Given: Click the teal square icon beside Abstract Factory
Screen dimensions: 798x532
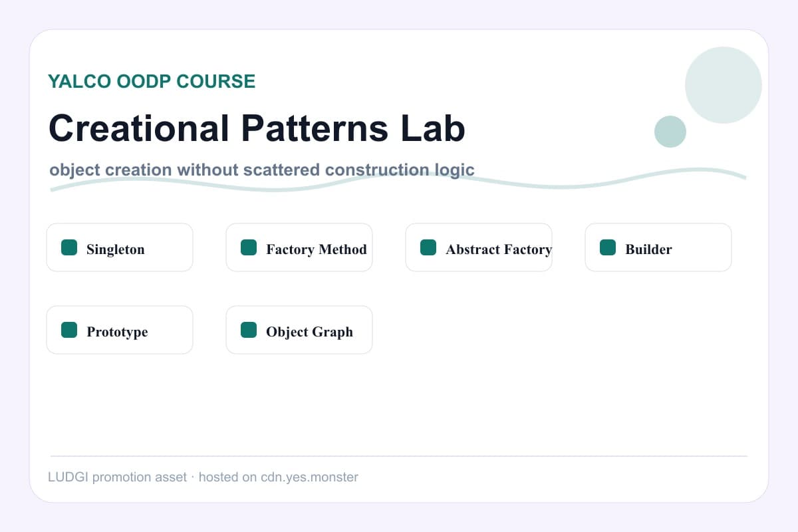Looking at the screenshot, I should pos(428,247).
